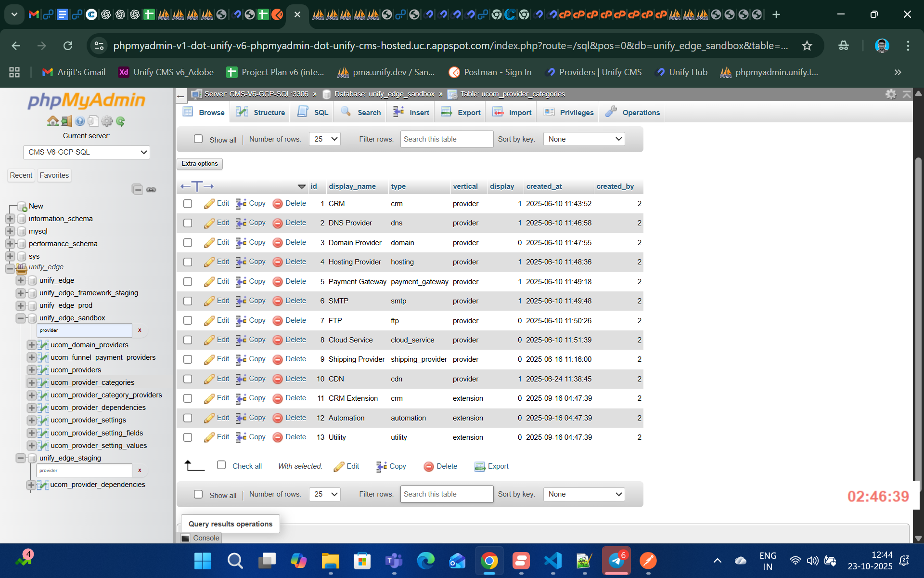
Task: Click the phpMyAdmin home icon
Action: tap(52, 121)
